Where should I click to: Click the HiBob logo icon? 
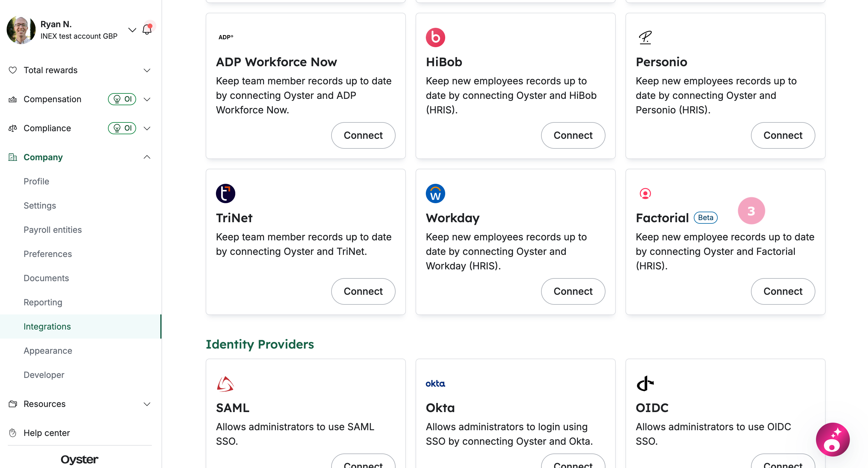click(x=435, y=37)
